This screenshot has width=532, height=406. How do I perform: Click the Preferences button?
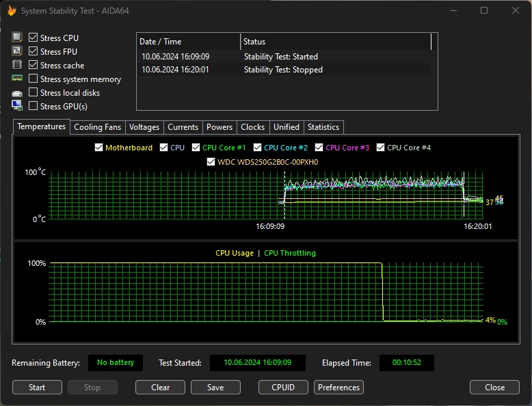pyautogui.click(x=338, y=387)
